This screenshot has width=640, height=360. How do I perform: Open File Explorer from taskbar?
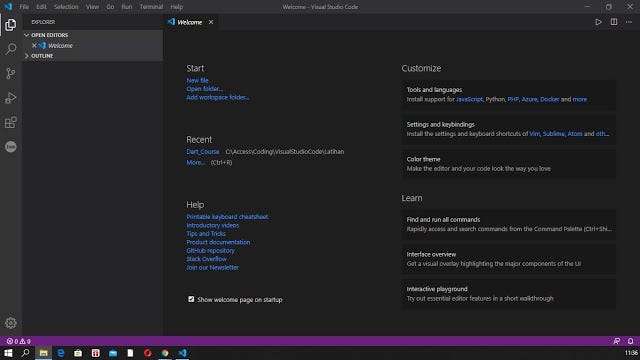43,353
